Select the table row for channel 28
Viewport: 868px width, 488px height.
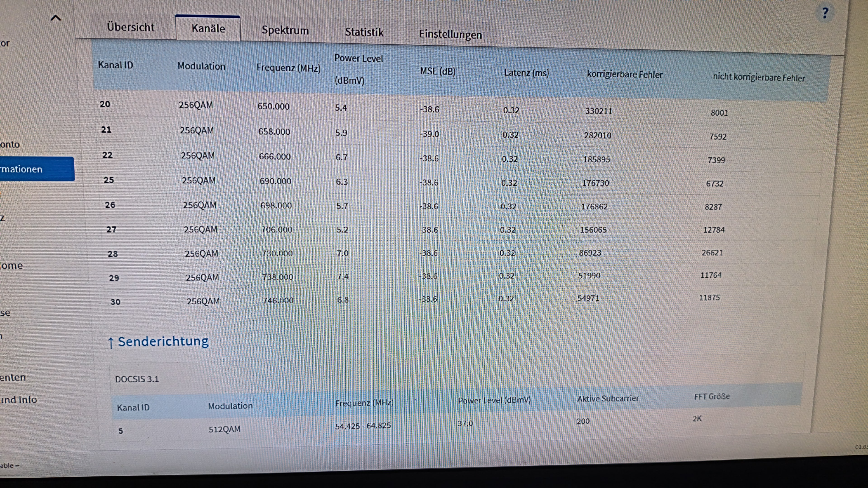click(x=113, y=254)
